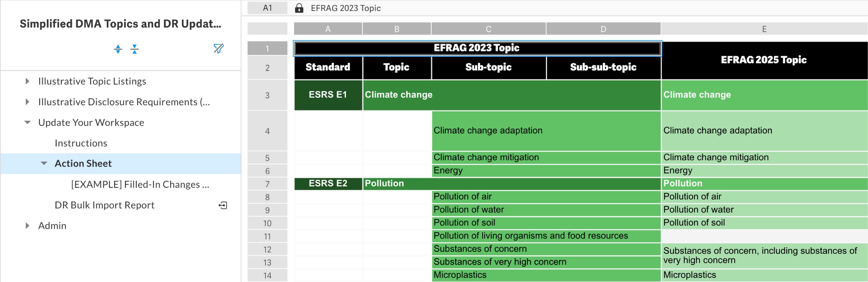Collapse the Action Sheet tree node
Image resolution: width=868 pixels, height=282 pixels.
coord(44,163)
